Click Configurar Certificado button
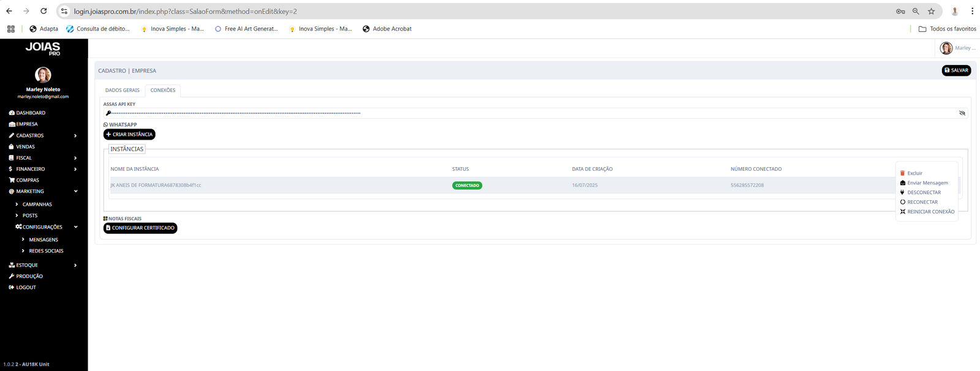The height and width of the screenshot is (371, 980). [140, 228]
